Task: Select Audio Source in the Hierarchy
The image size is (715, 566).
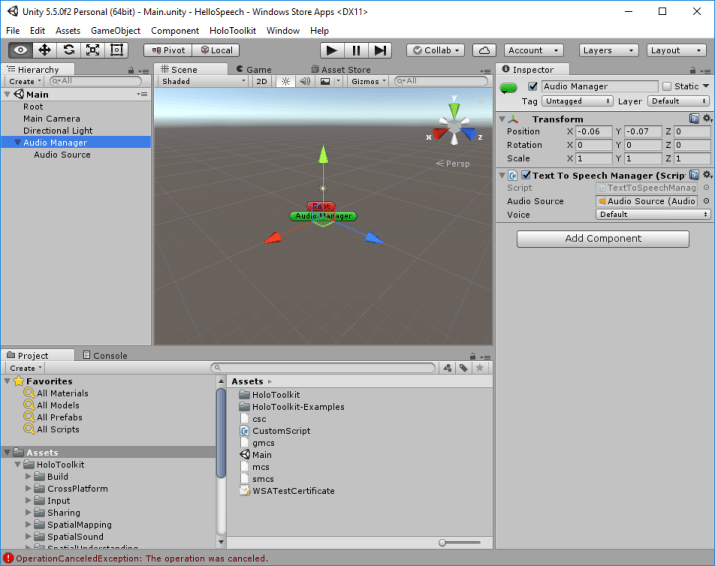Action: coord(62,155)
